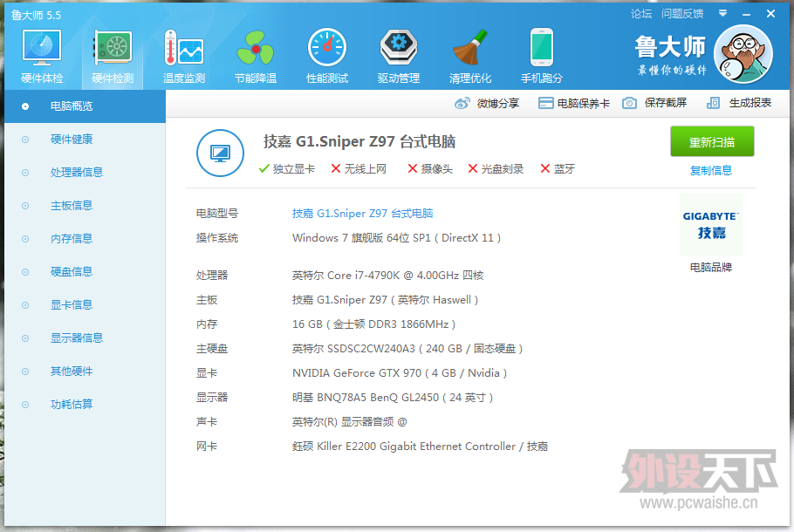Click the 英特尔(R) 显示器音频 sound card value
Screen dimensions: 794x532
click(x=349, y=422)
